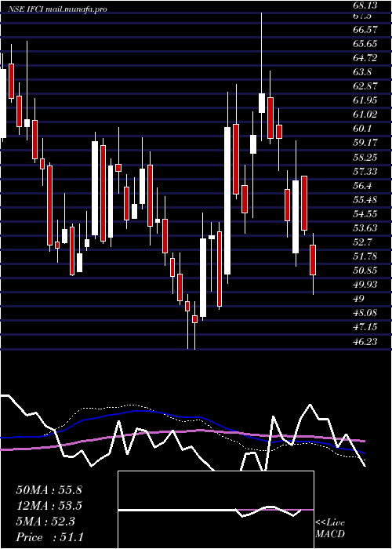392x549 pixels.
Task: Click the 49 price axis label
Action: [x=359, y=299]
